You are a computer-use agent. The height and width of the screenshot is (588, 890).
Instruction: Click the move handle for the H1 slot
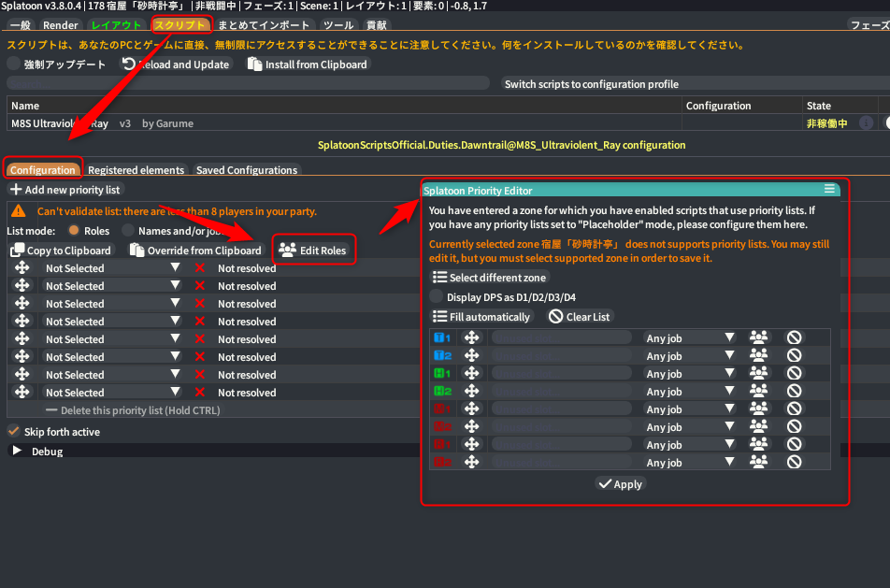pos(471,374)
